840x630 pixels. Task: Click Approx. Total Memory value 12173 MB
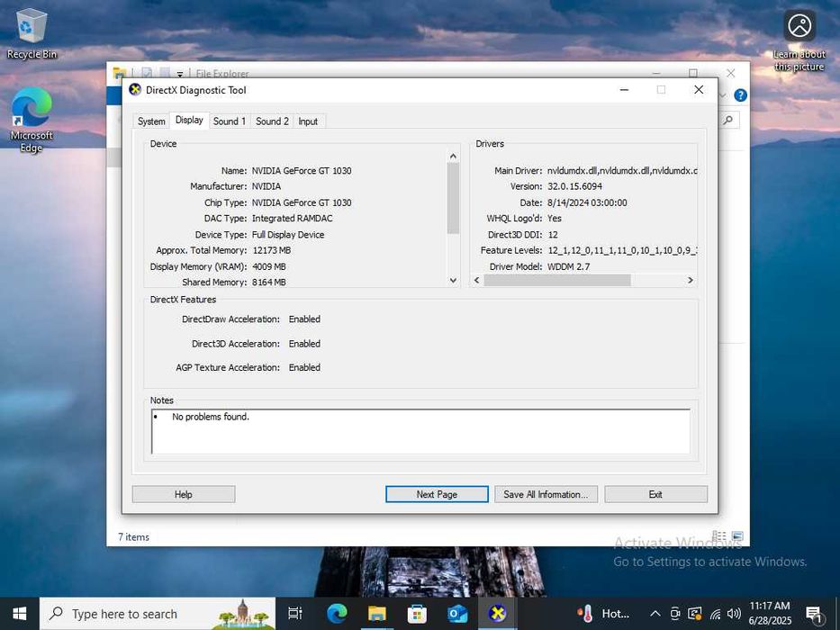pos(272,250)
